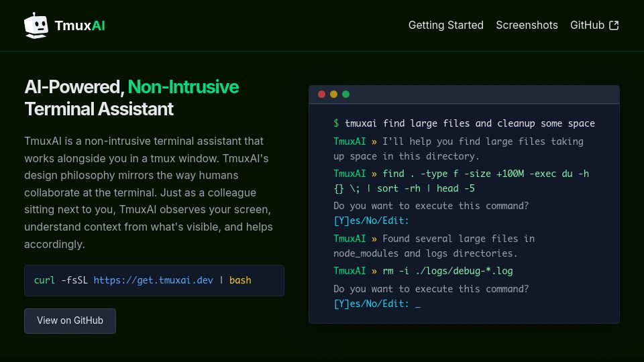
Task: Click the 'curl' word in install command
Action: click(44, 280)
